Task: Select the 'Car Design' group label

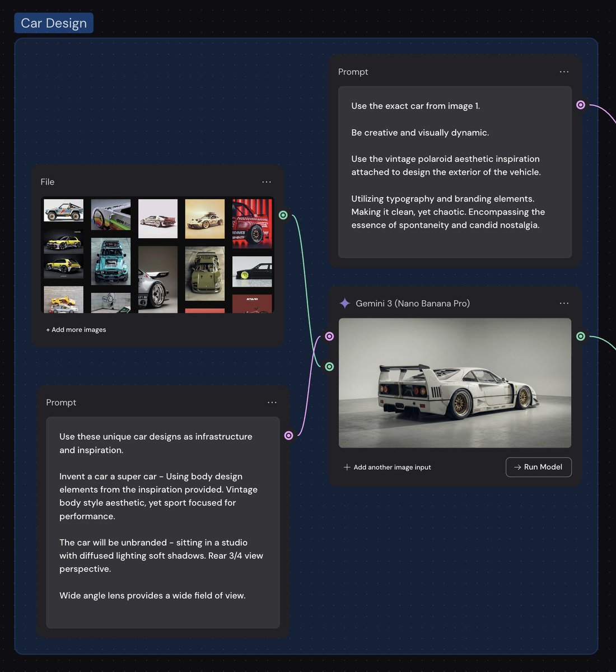Action: click(54, 23)
